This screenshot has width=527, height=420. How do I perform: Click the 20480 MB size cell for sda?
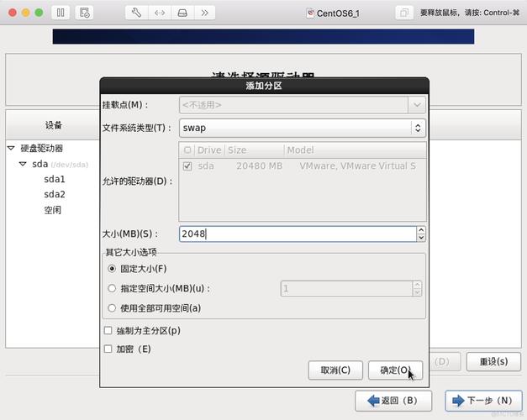click(259, 166)
